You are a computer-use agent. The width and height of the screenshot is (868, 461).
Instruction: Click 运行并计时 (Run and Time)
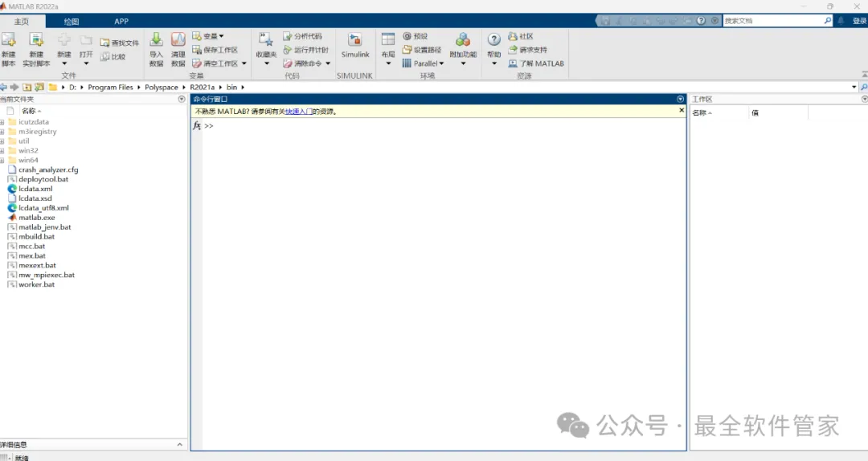[305, 50]
